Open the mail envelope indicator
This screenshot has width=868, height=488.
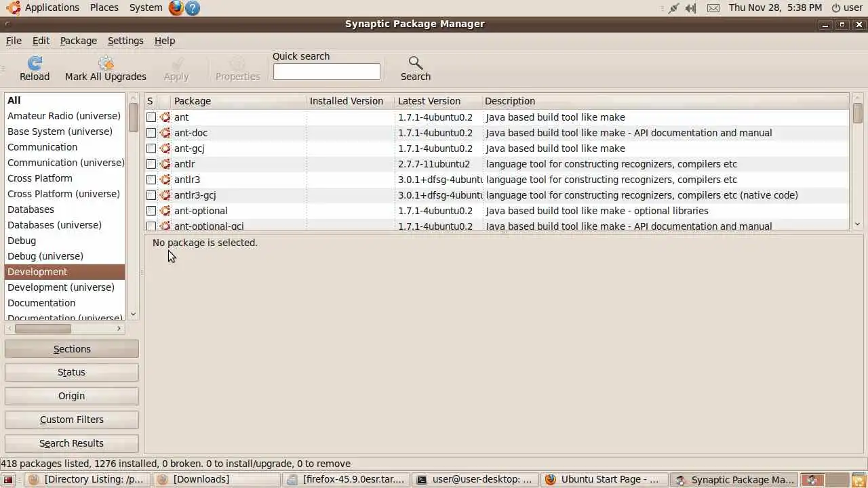(x=713, y=8)
